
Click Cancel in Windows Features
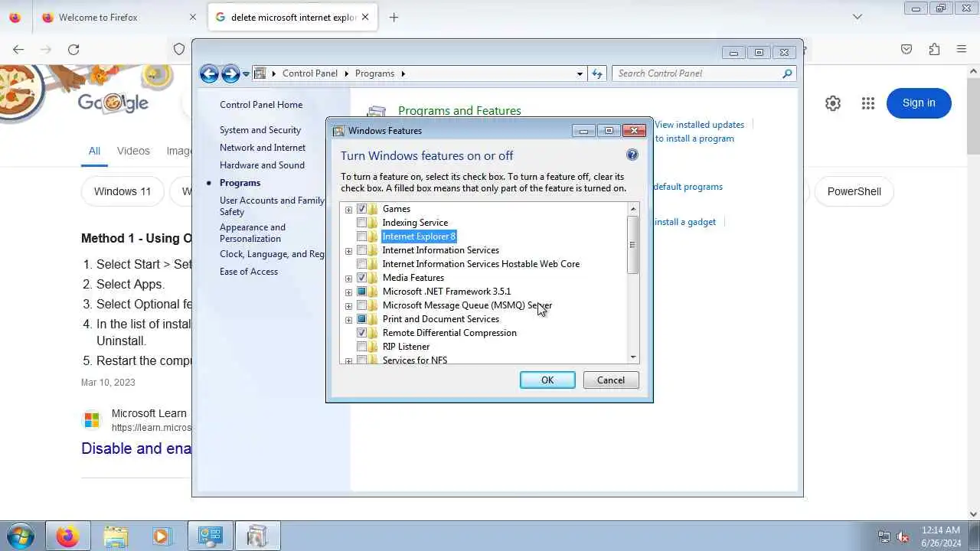click(x=611, y=380)
